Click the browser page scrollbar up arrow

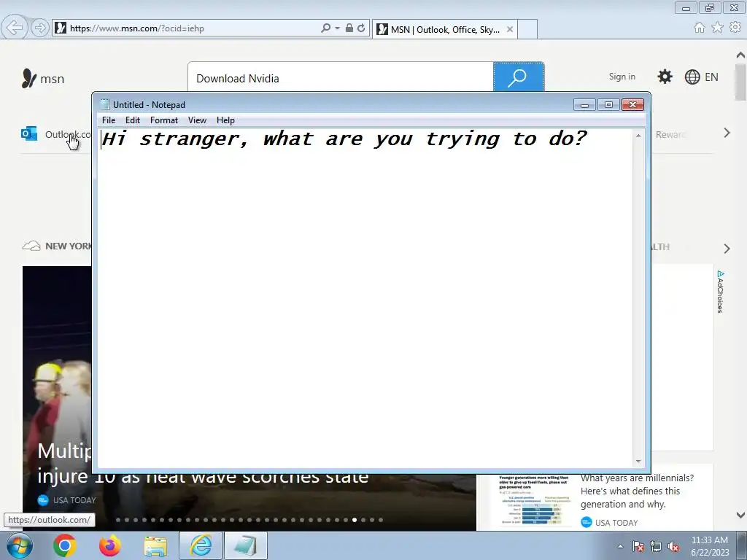pyautogui.click(x=740, y=55)
